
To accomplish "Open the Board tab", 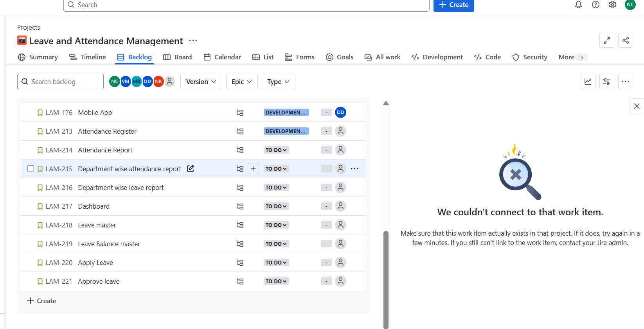I will pyautogui.click(x=177, y=57).
